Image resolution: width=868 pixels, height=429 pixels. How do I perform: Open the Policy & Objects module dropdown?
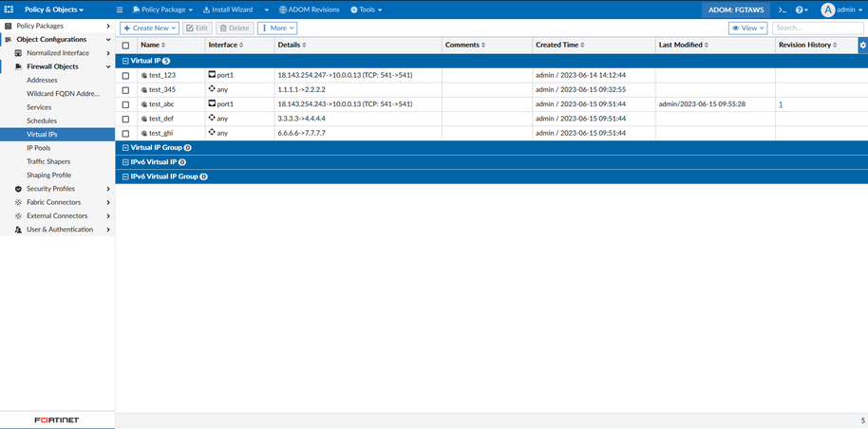click(54, 9)
